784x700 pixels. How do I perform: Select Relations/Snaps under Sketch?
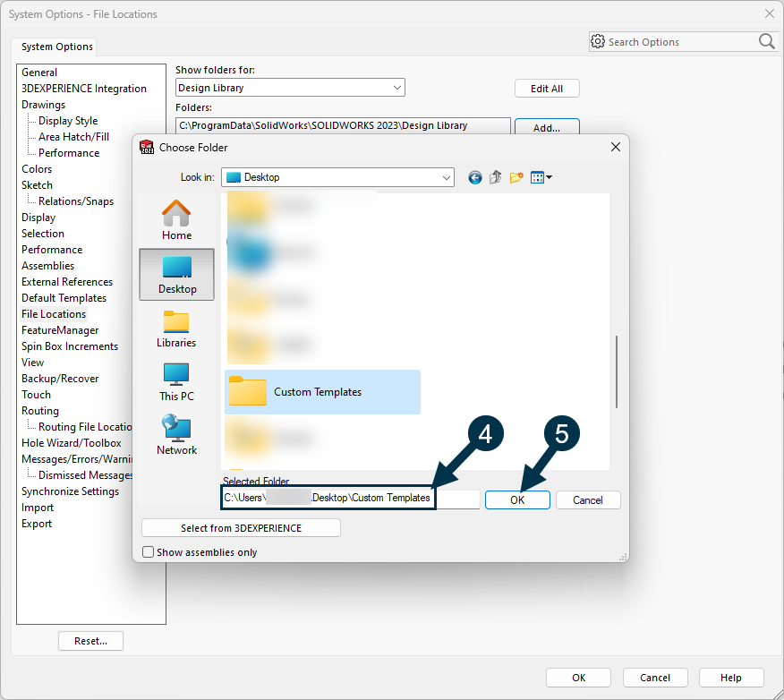(76, 201)
